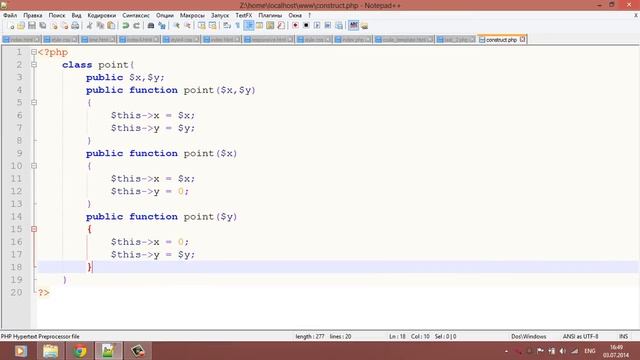Toggle the ABC spell-check icon
This screenshot has height=360, width=640.
[x=353, y=26]
